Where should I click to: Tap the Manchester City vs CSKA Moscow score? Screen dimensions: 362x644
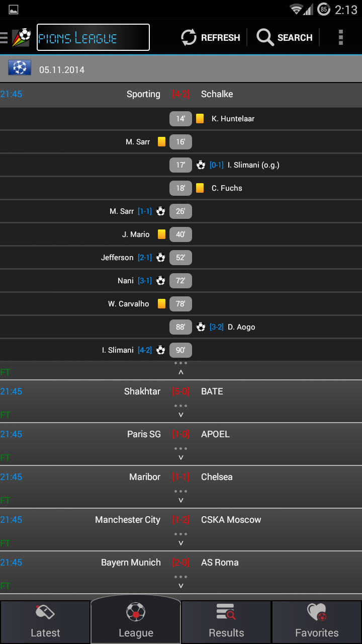(x=180, y=519)
